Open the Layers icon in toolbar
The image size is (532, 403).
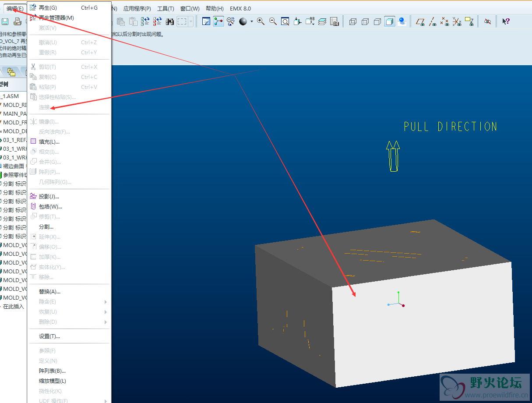point(322,21)
